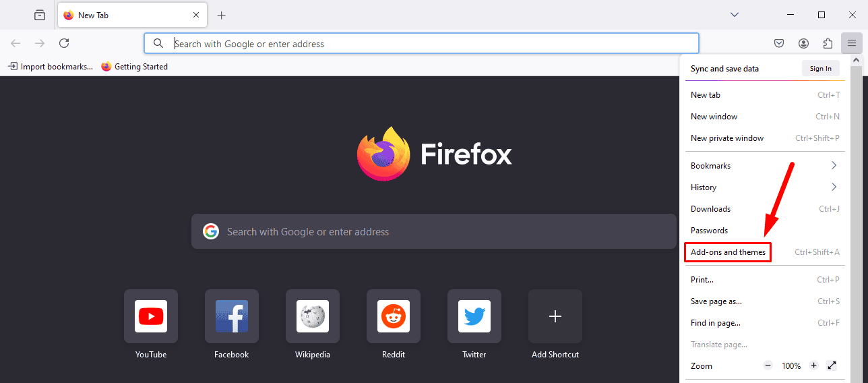This screenshot has height=383, width=868.
Task: Enter full screen via zoom row icon
Action: pos(832,365)
